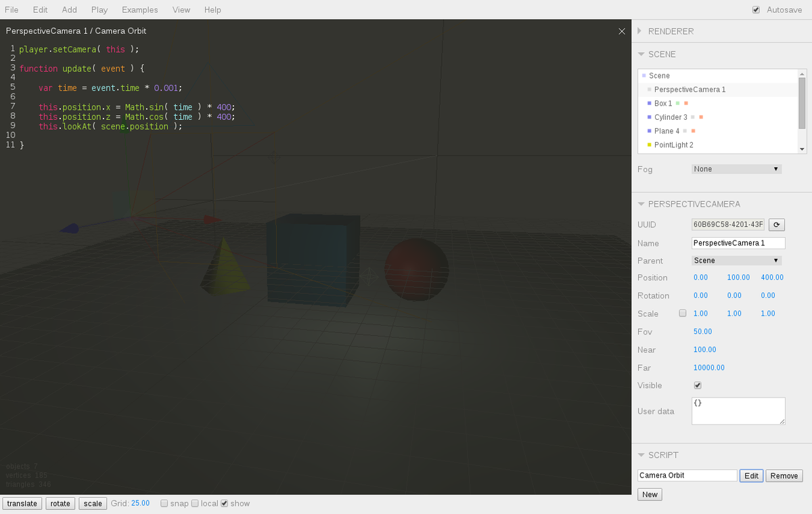Enable the snap checkbox
This screenshot has width=812, height=514.
pos(164,503)
